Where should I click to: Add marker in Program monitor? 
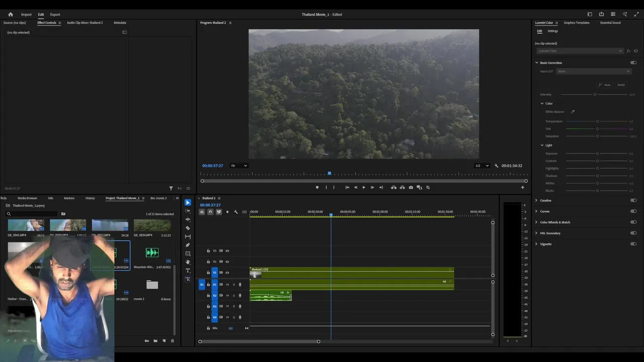coord(317,188)
